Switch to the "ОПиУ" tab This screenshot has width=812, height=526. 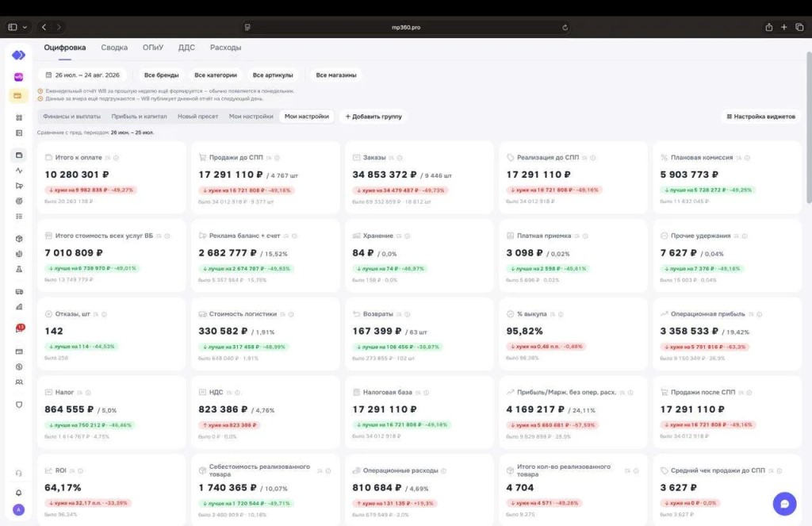tap(153, 47)
